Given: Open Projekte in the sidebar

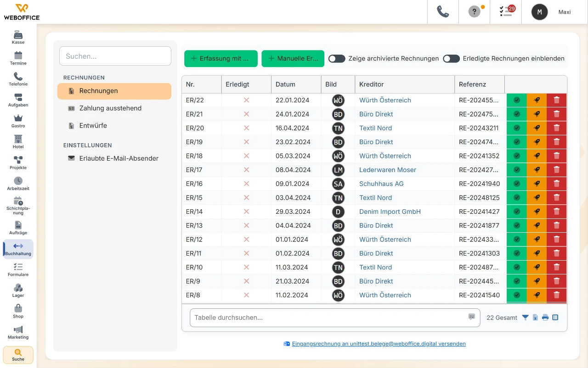Looking at the screenshot, I should [x=18, y=163].
